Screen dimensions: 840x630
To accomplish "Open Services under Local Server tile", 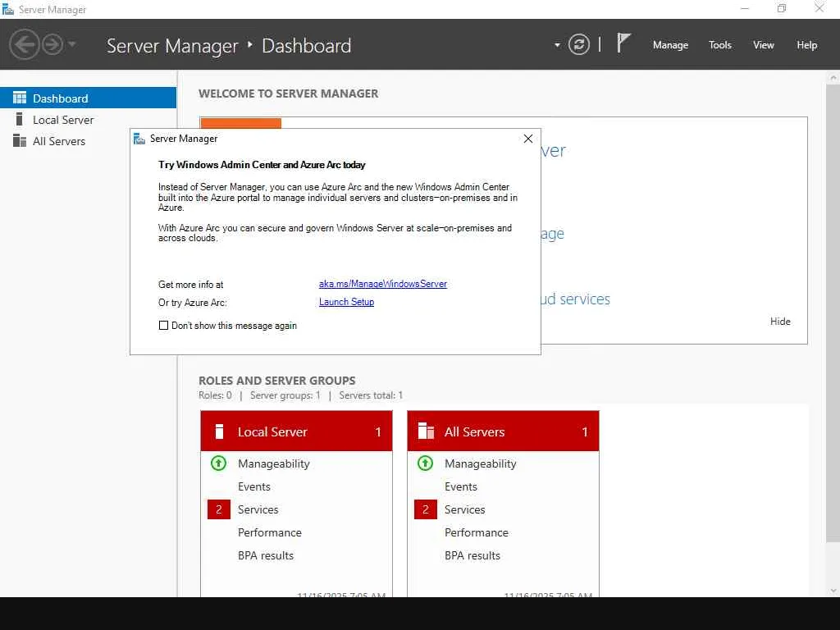I will (258, 509).
